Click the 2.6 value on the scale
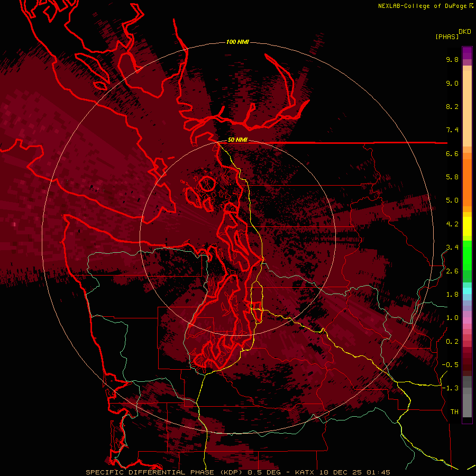This screenshot has height=476, width=476. point(452,271)
